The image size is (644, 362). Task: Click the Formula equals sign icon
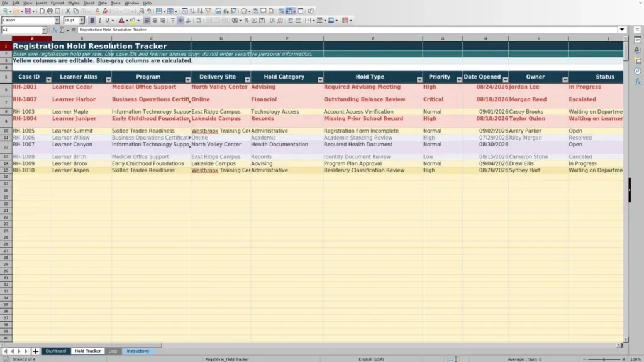(74, 30)
